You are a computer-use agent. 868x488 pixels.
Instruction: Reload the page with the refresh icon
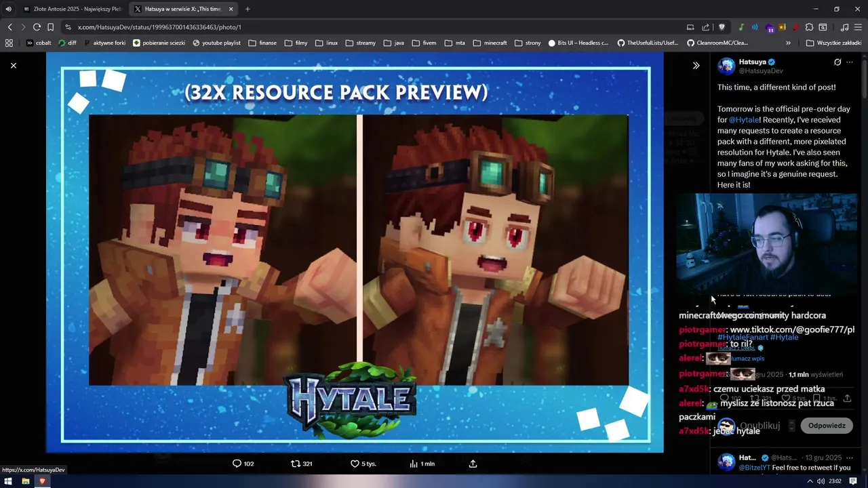[x=37, y=27]
